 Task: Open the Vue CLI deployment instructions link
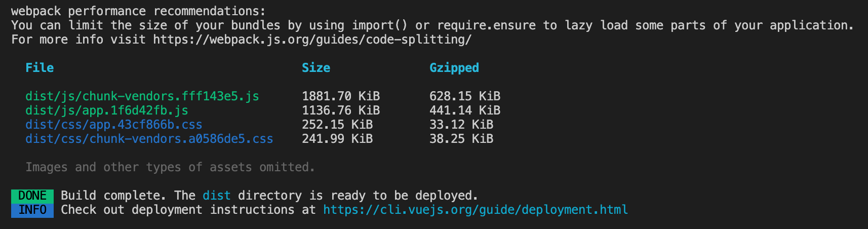(x=476, y=210)
